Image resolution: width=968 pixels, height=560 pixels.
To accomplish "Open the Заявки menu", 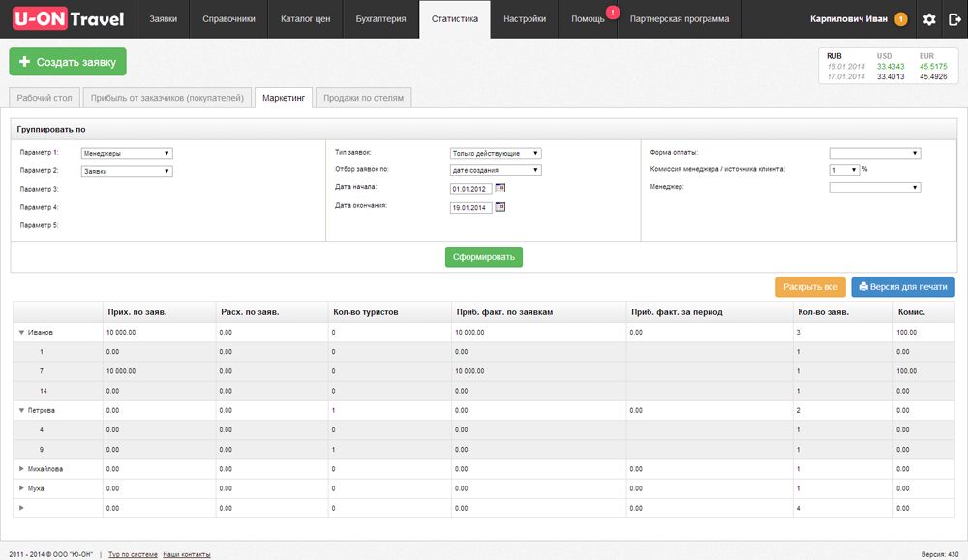I will pyautogui.click(x=163, y=19).
